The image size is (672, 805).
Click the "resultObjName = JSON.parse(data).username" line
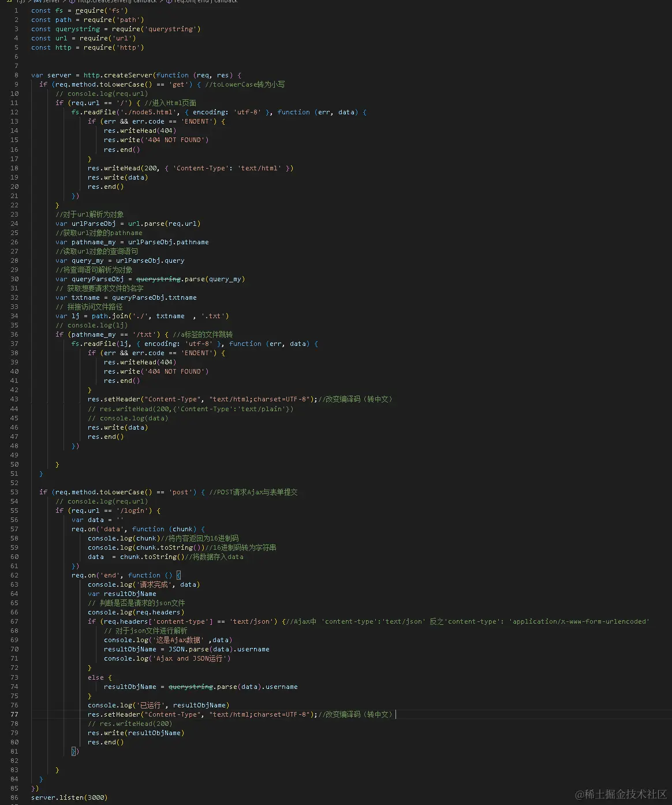point(186,649)
